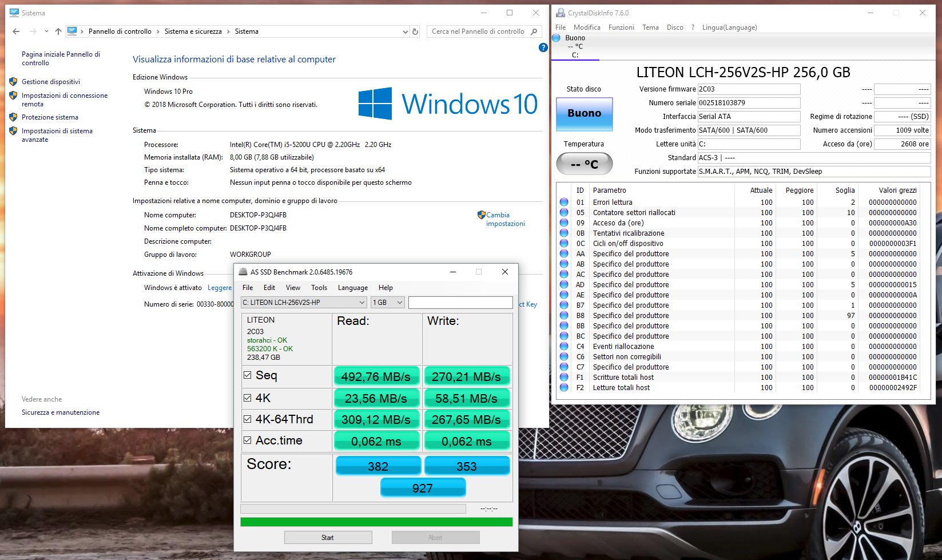This screenshot has width=942, height=560.
Task: Open Disco menu in CrystalDiskInfo
Action: coord(675,27)
